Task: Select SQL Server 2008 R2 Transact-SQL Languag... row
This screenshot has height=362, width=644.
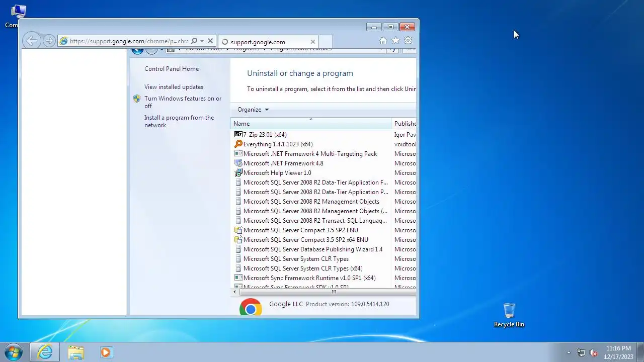Action: coord(324,221)
